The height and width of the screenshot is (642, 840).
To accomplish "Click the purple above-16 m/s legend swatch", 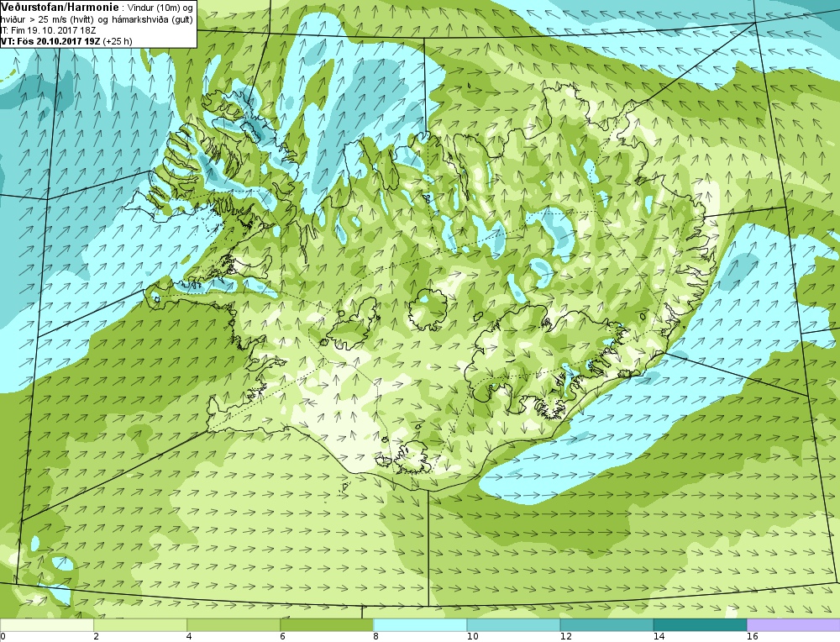I will coord(794,625).
